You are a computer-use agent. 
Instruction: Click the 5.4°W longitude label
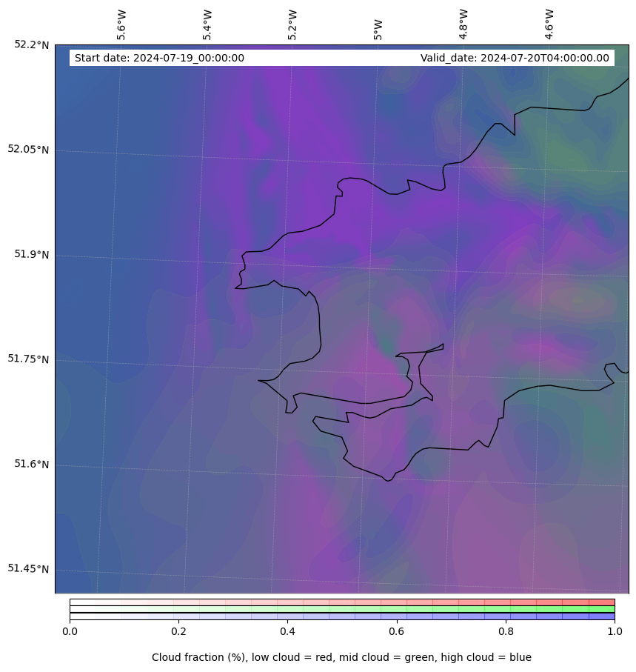(207, 25)
